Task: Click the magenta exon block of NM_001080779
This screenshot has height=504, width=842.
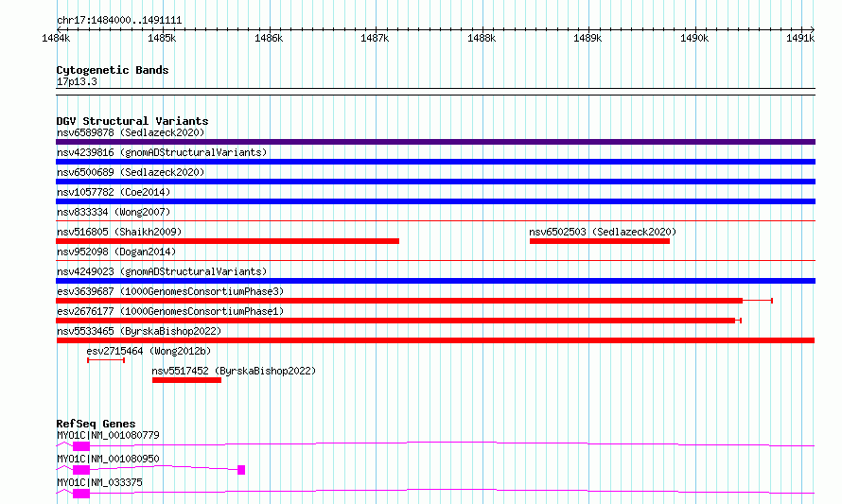Action: click(81, 446)
